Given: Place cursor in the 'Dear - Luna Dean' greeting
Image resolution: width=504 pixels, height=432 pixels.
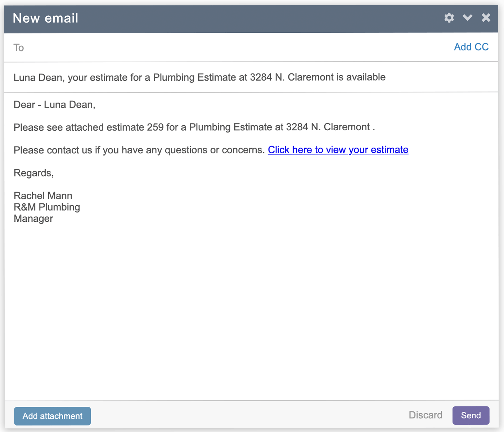Looking at the screenshot, I should 54,105.
